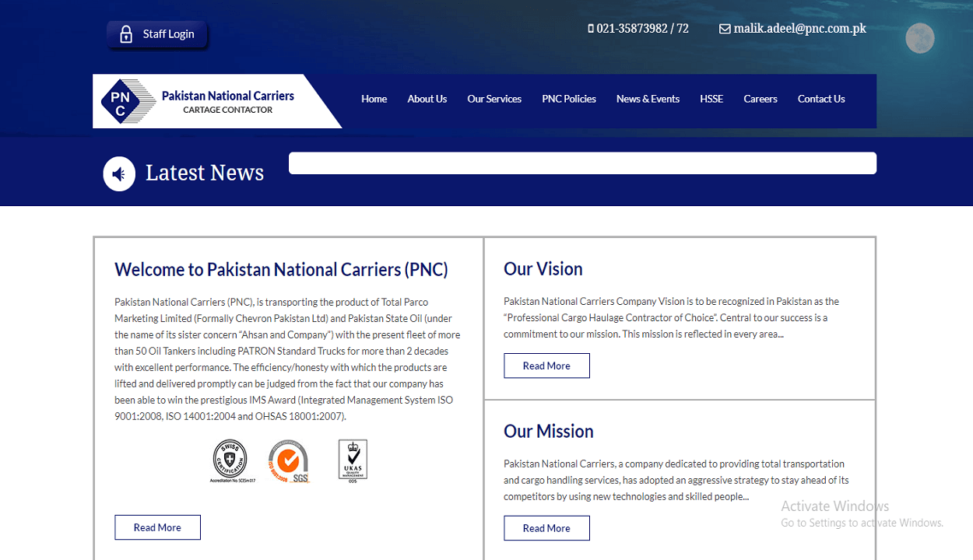Click the Latest News ticker bar
This screenshot has height=560, width=973.
pos(582,163)
